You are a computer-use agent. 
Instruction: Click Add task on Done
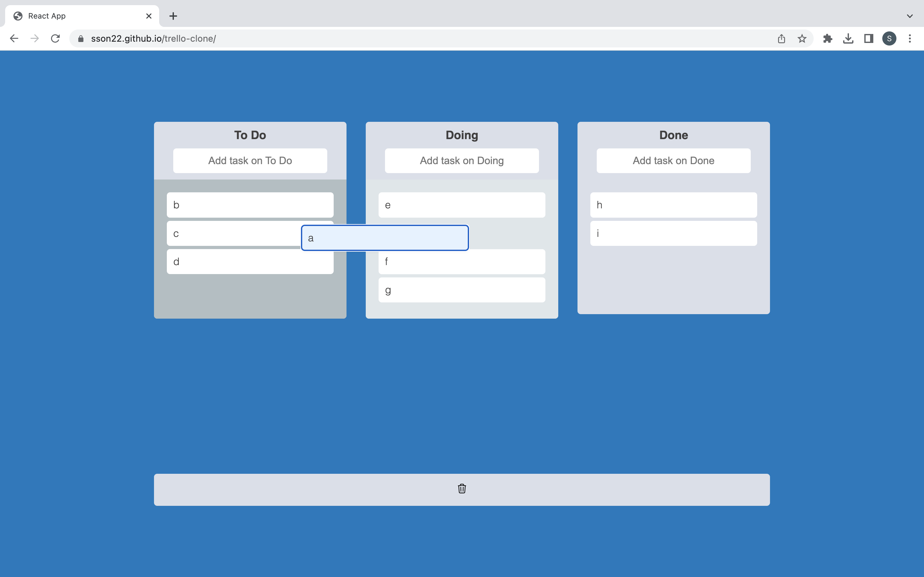point(673,161)
